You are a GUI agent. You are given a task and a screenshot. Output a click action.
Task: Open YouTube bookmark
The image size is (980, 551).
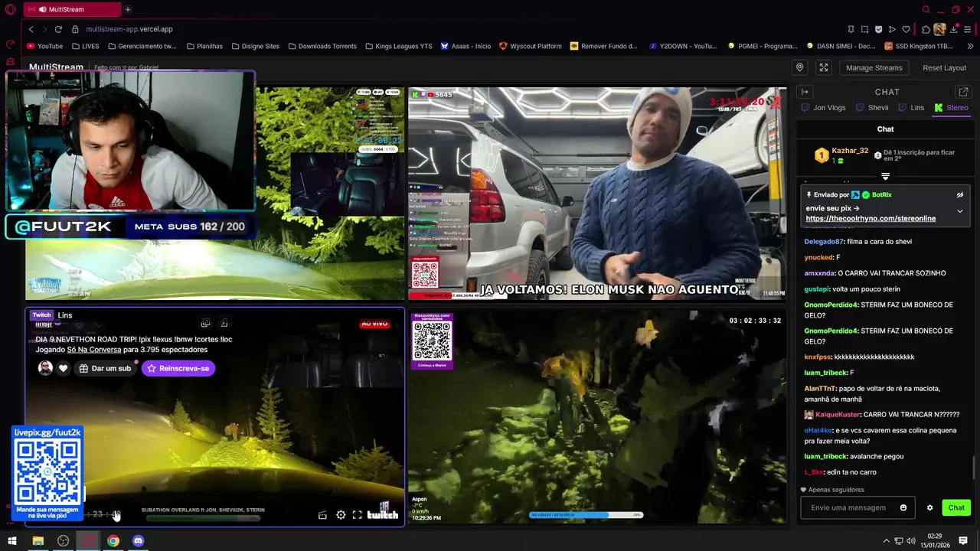(44, 46)
